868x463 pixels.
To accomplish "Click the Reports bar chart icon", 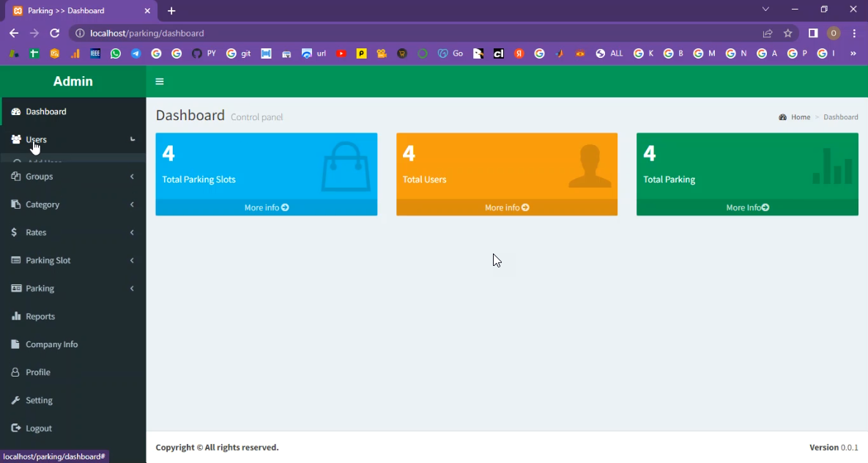I will click(16, 316).
